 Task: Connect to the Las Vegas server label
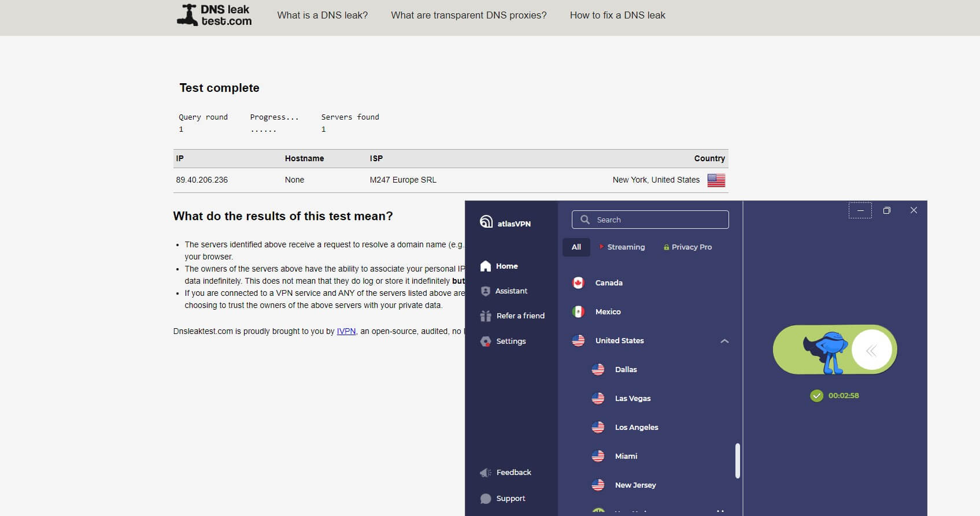[633, 398]
